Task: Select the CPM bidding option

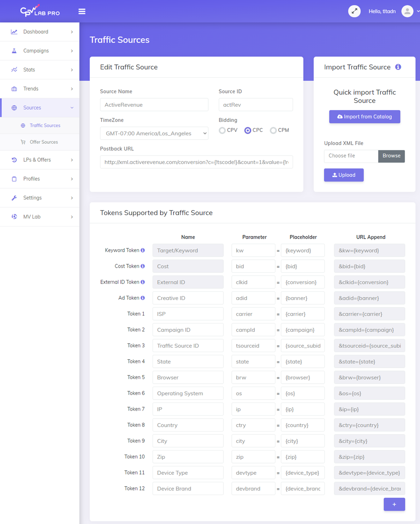Action: [273, 130]
